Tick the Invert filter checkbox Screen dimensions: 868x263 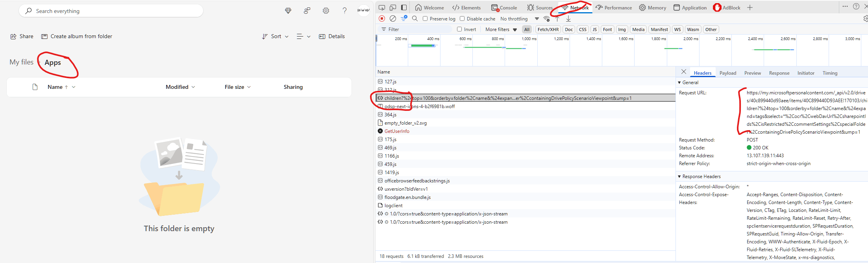click(459, 29)
